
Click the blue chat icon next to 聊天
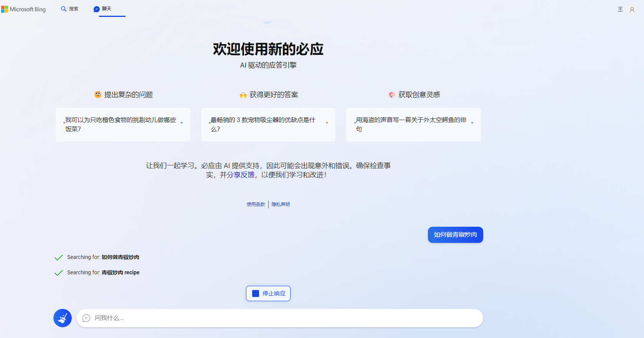click(x=97, y=9)
